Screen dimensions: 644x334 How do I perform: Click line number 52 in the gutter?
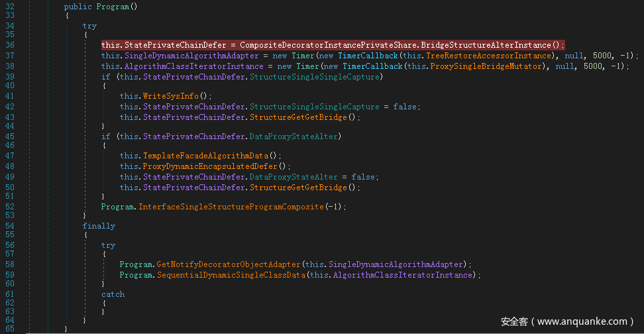coord(10,207)
